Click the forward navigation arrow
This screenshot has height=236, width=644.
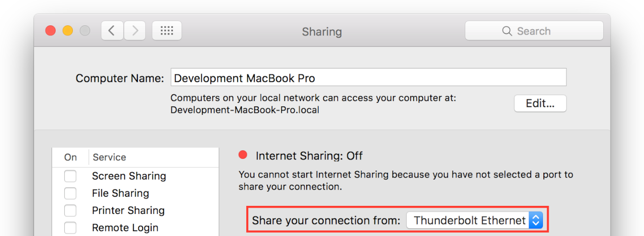[135, 31]
